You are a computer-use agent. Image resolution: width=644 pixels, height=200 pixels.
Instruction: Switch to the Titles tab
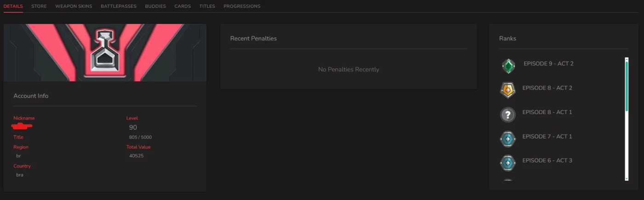[207, 6]
